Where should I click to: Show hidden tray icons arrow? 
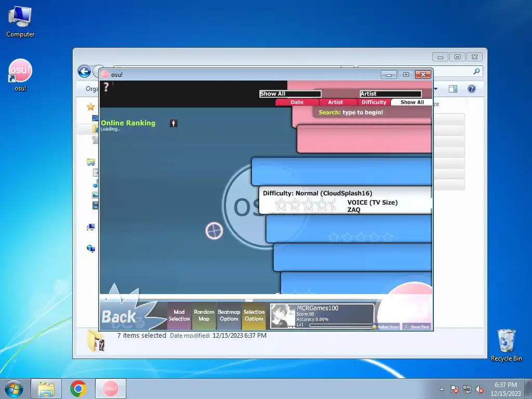coord(442,389)
